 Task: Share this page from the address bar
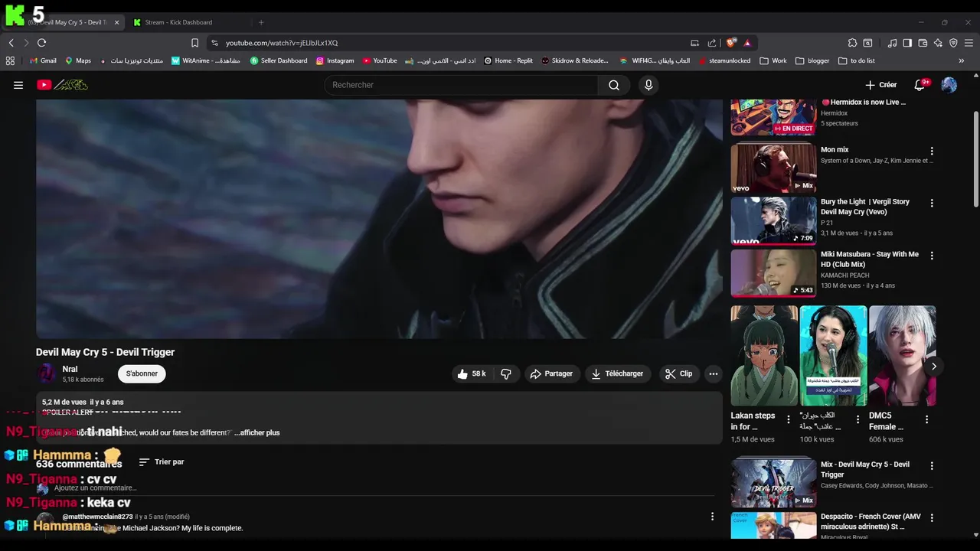coord(712,43)
